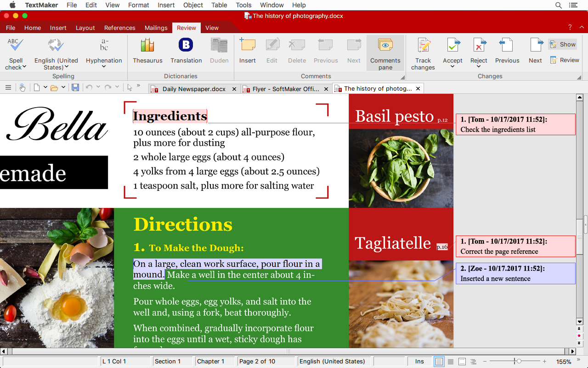588x368 pixels.
Task: Select the object pointer arrow tool
Action: [x=130, y=87]
